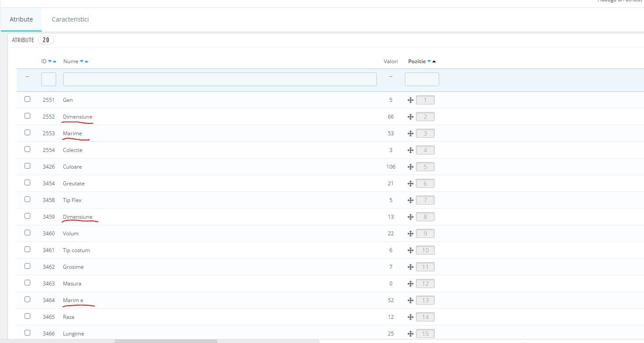
Task: Click the ID cell 3426
Action: coord(49,167)
